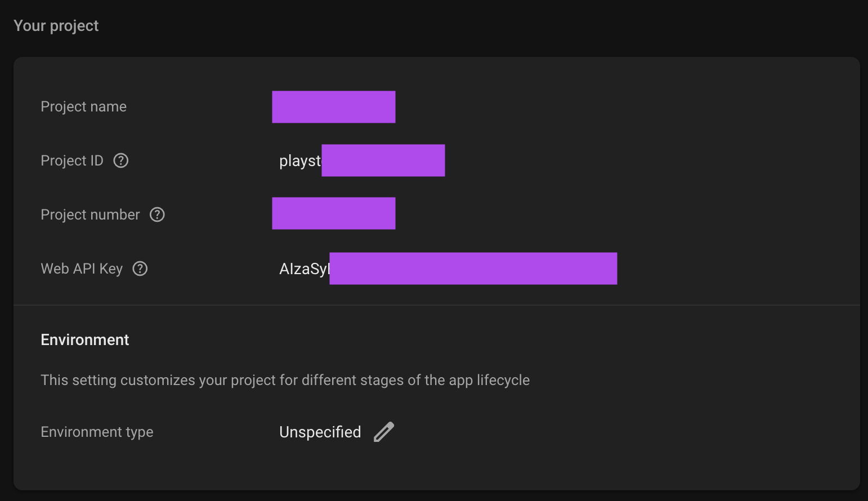The height and width of the screenshot is (501, 868).
Task: Click the 'Environment type' label
Action: [97, 432]
